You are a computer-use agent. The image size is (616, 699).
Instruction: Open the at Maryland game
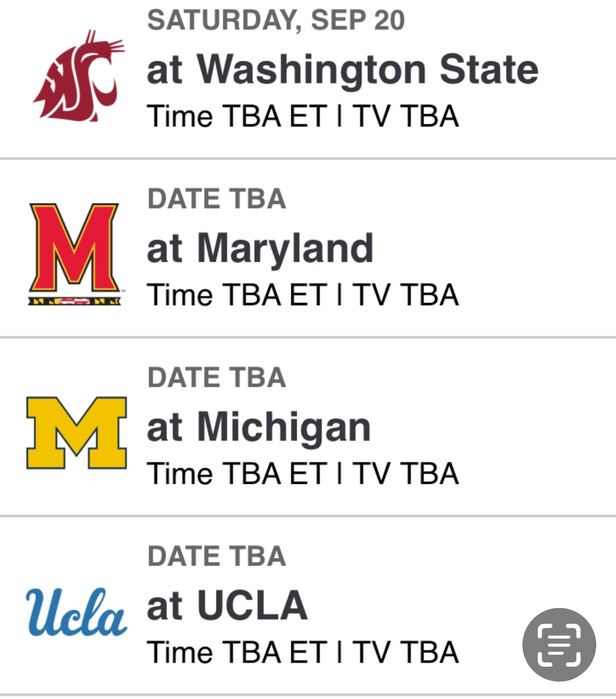[260, 249]
